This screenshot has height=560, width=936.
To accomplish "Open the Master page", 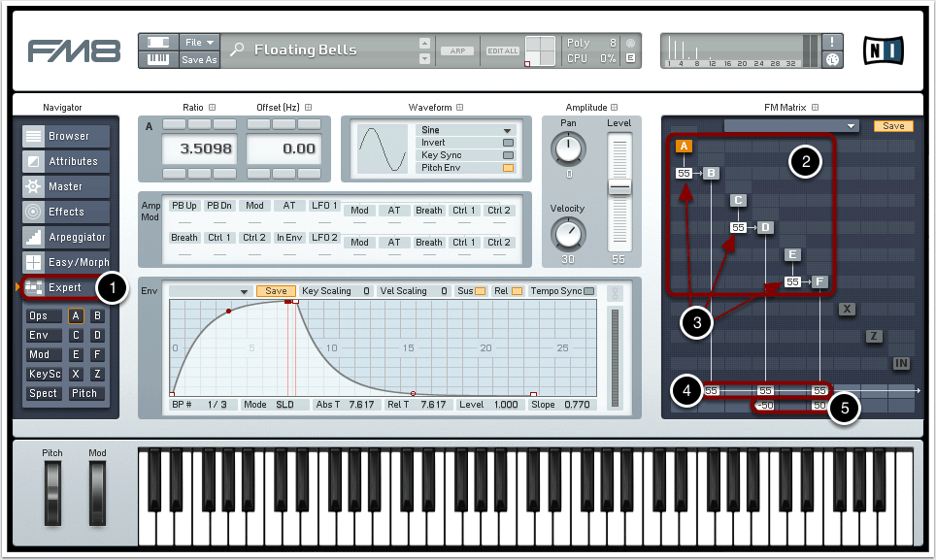I will click(x=66, y=186).
